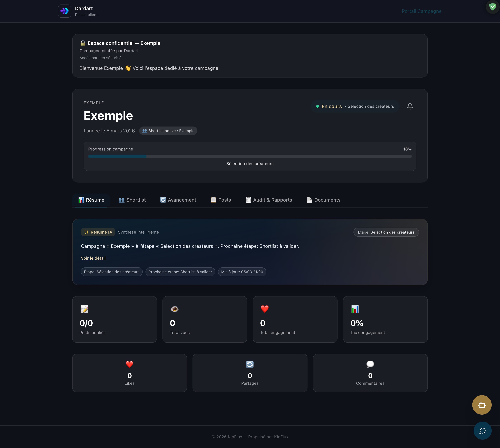Click the green shield icon

pyautogui.click(x=492, y=7)
